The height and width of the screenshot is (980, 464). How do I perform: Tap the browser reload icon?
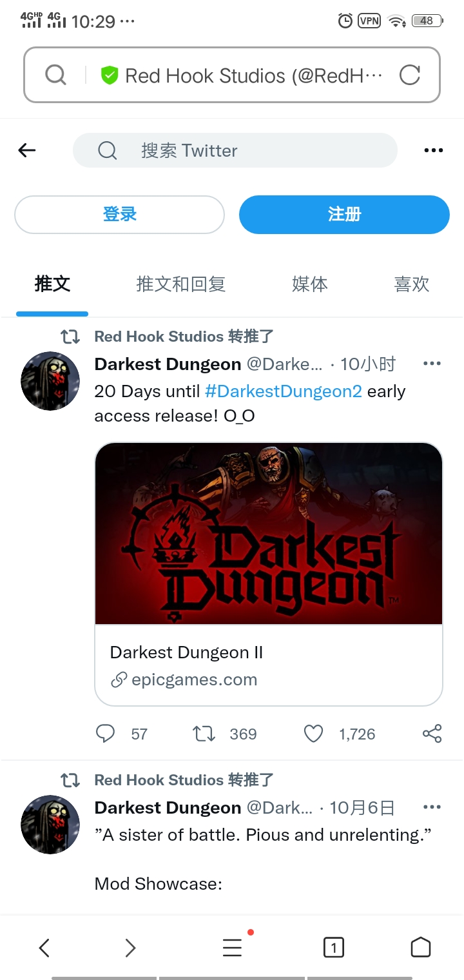[410, 75]
